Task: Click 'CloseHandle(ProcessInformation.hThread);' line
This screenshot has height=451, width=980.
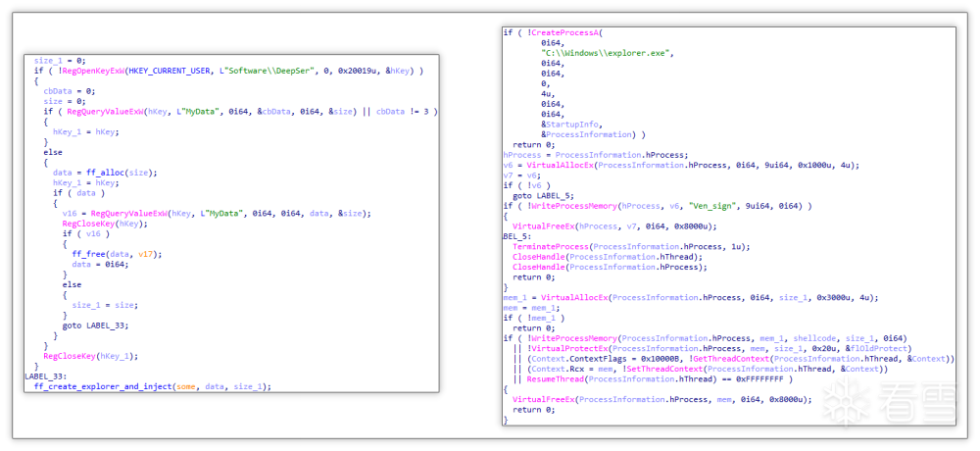Action: (x=608, y=257)
